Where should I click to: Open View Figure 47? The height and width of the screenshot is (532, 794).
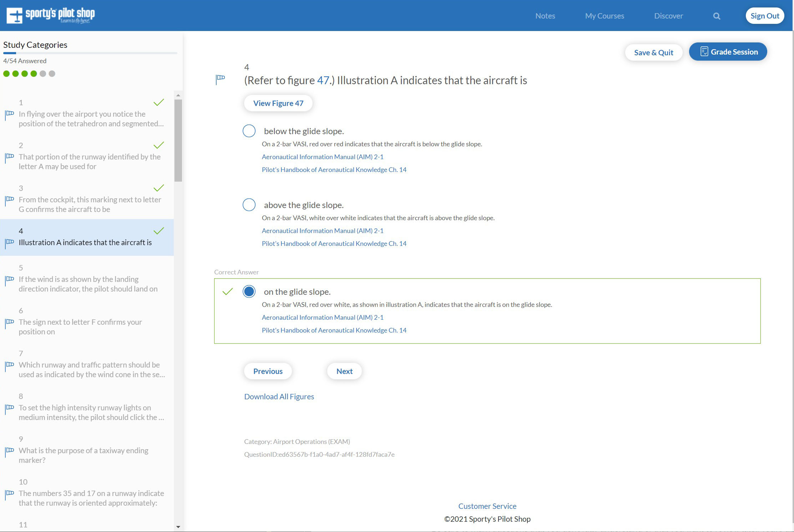tap(278, 103)
